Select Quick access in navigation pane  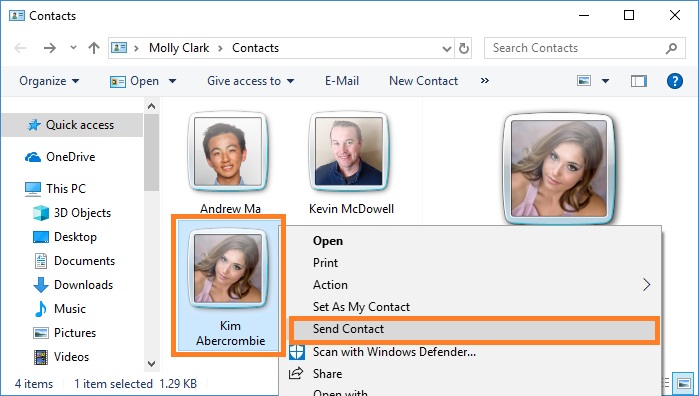pos(72,125)
